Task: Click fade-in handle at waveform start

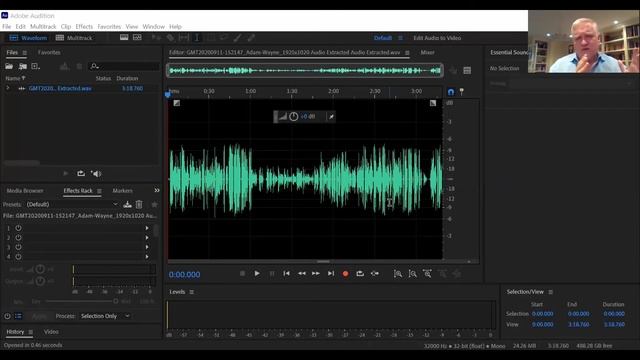Action: [177, 103]
